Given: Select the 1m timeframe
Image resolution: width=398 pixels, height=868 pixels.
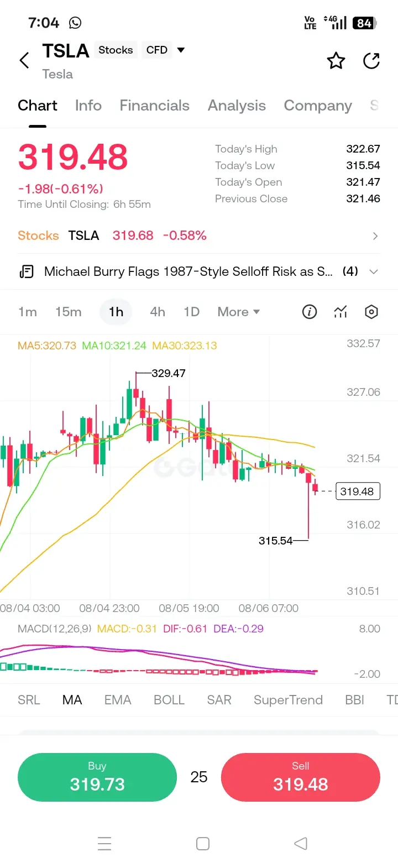Looking at the screenshot, I should pos(28,312).
